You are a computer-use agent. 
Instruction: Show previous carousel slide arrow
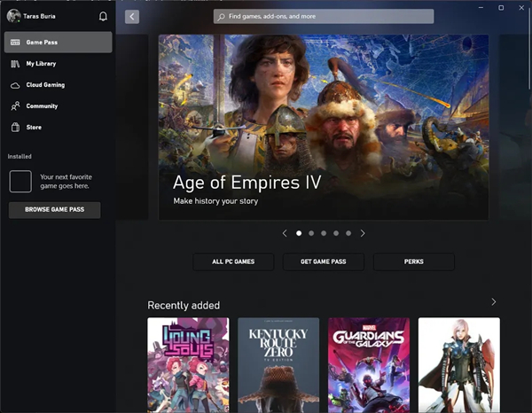click(x=285, y=233)
